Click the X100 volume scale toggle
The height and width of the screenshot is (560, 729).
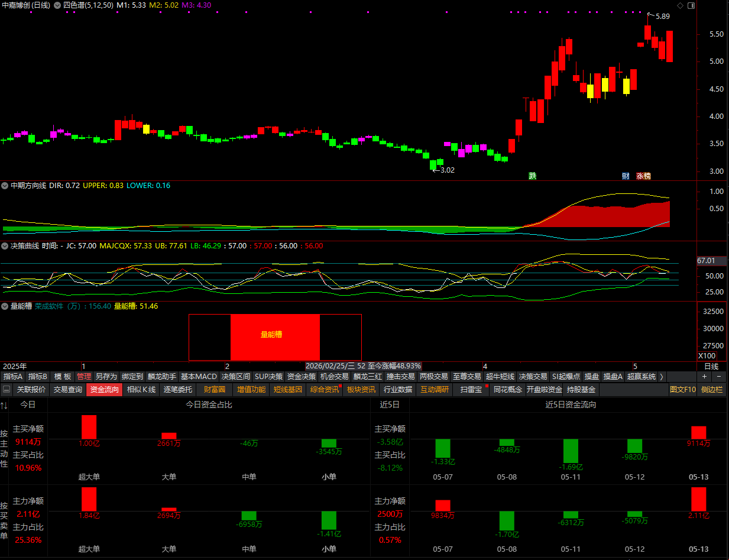tap(707, 356)
